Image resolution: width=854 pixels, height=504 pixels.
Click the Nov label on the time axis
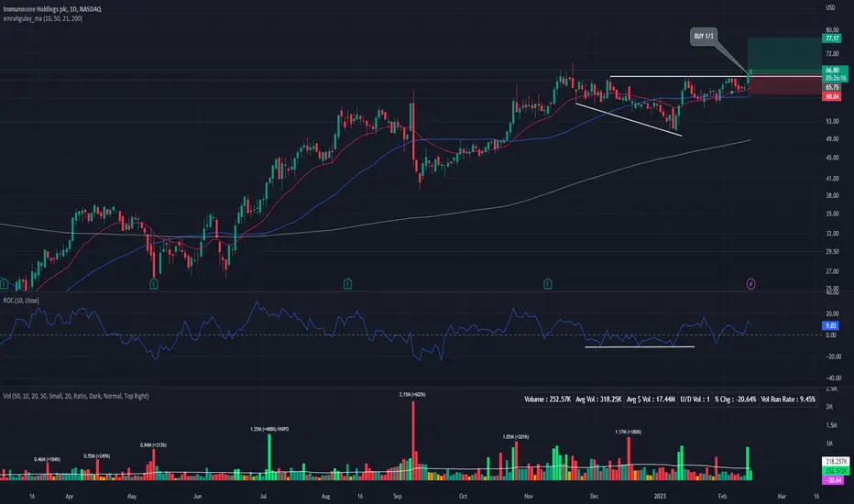[x=529, y=496]
